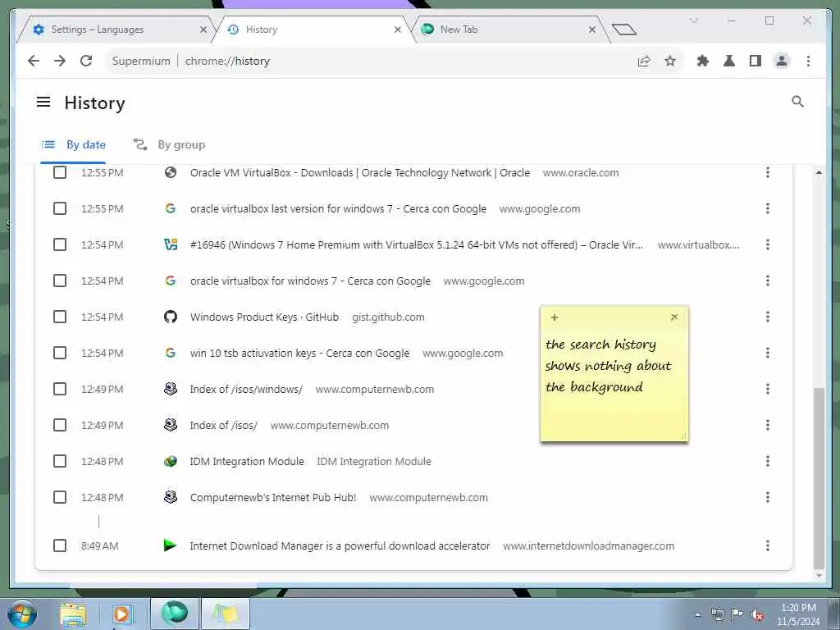Bookmark this page with the star icon
The image size is (840, 630).
670,61
